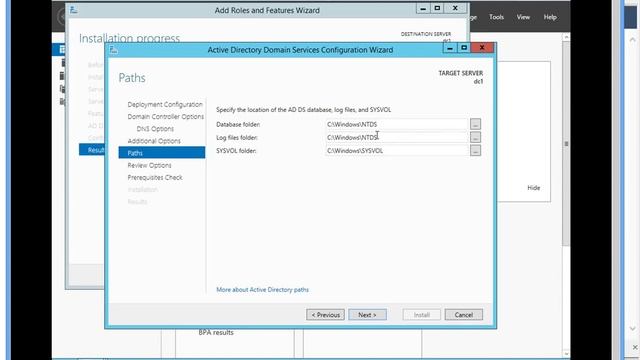
Task: Cancel the AD DS configuration wizard
Action: click(x=464, y=315)
